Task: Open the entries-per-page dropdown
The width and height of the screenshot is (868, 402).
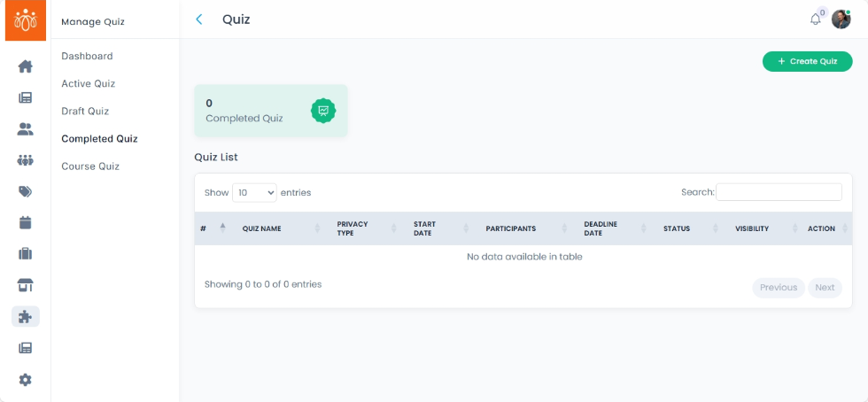Action: 254,192
